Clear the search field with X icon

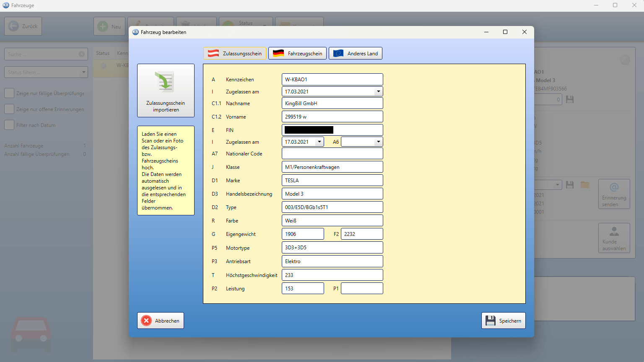[82, 54]
